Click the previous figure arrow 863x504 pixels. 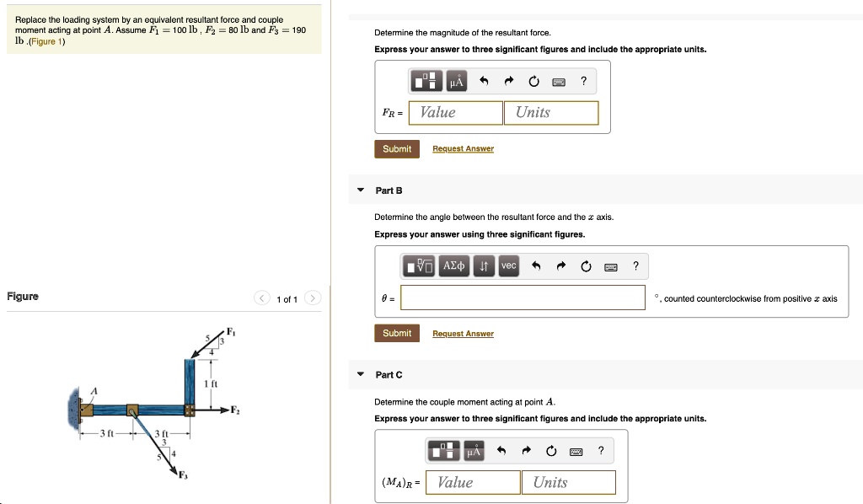(x=264, y=298)
